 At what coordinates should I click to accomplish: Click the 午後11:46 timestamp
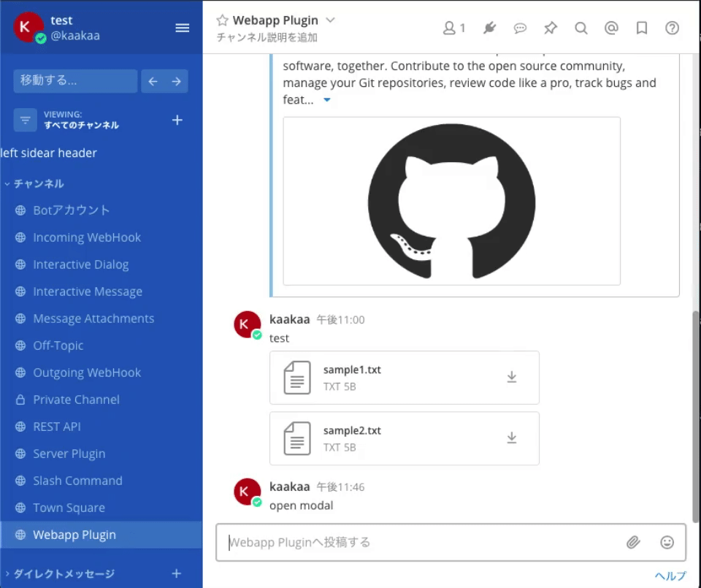pyautogui.click(x=341, y=487)
